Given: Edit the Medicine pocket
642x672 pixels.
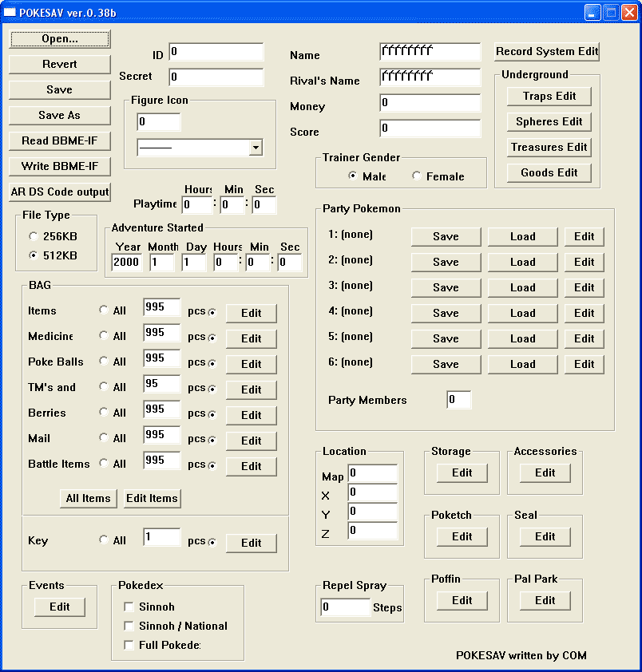Looking at the screenshot, I should coord(252,339).
